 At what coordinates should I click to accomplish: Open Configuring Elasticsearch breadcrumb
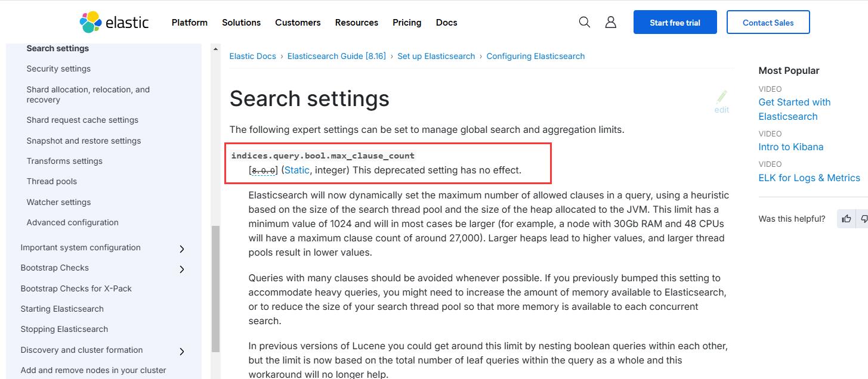pos(536,56)
